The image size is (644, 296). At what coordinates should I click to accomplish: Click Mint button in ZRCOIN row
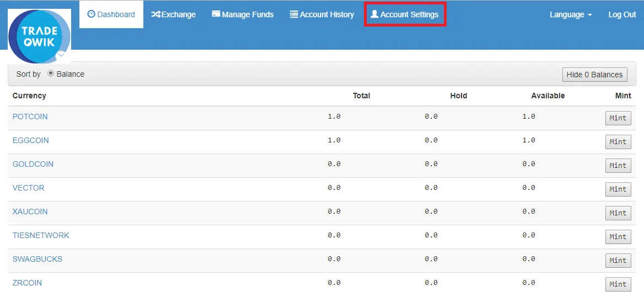pyautogui.click(x=618, y=284)
